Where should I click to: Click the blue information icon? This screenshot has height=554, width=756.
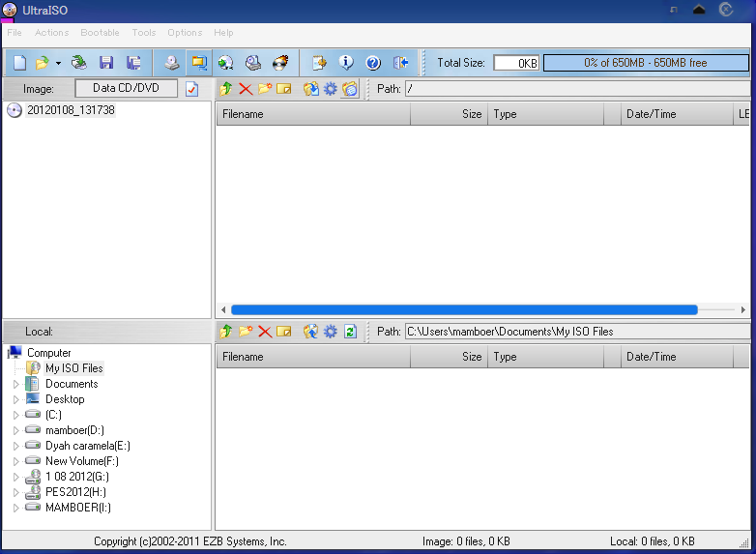click(346, 63)
